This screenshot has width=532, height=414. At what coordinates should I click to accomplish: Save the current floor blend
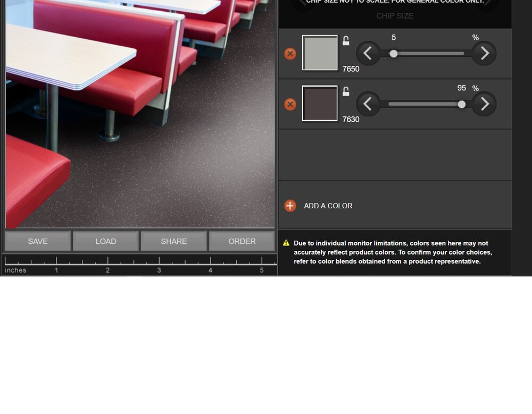pos(38,241)
